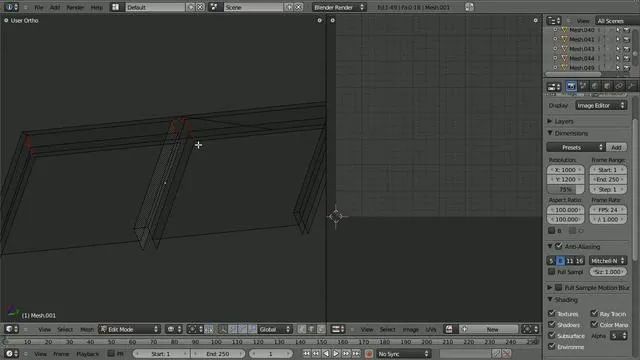Screen dimensions: 640x360
Task: Open the Blender Render engine dropdown
Action: pos(339,7)
